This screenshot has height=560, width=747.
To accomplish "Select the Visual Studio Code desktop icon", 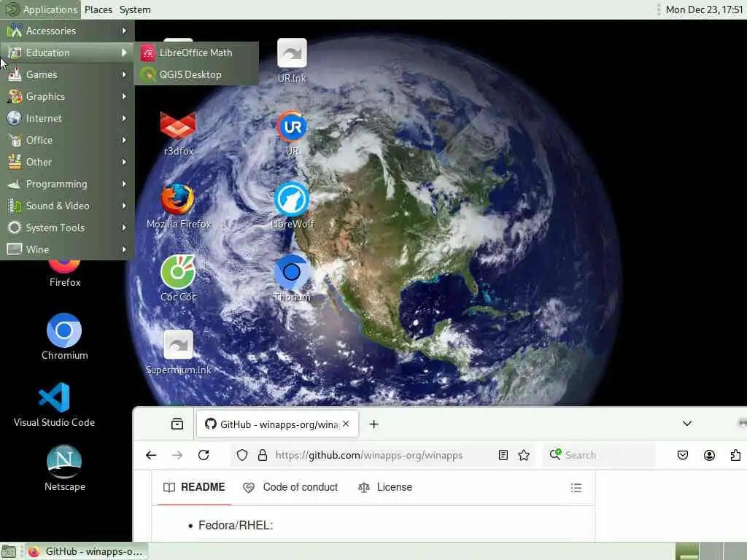I will point(54,405).
